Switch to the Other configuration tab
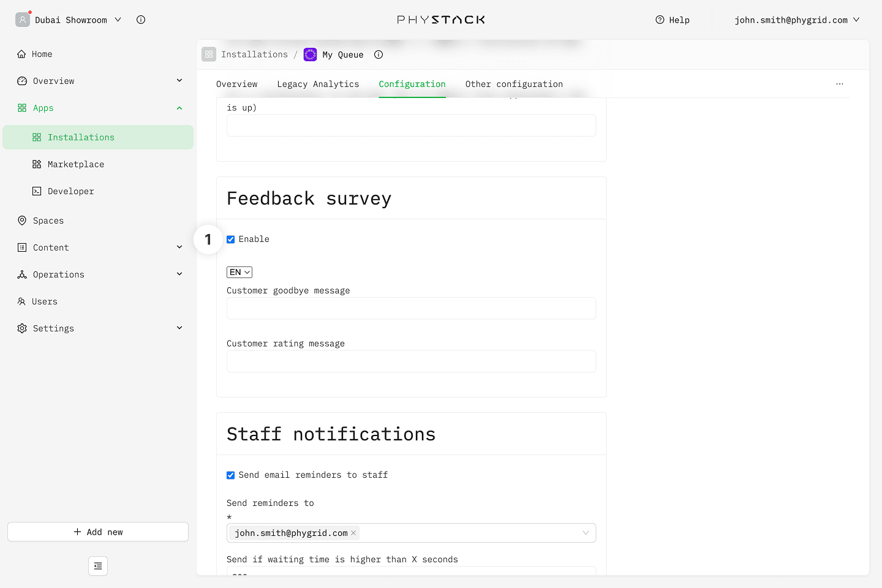 513,84
